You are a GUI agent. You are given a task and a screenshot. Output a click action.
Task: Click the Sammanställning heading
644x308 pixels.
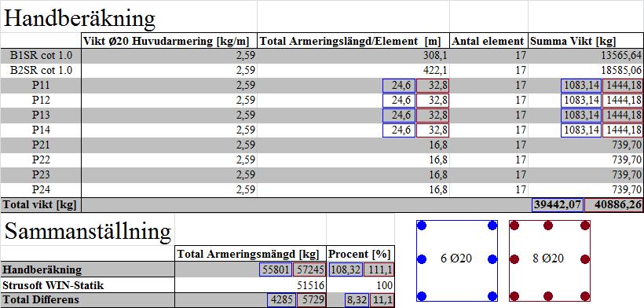point(87,231)
